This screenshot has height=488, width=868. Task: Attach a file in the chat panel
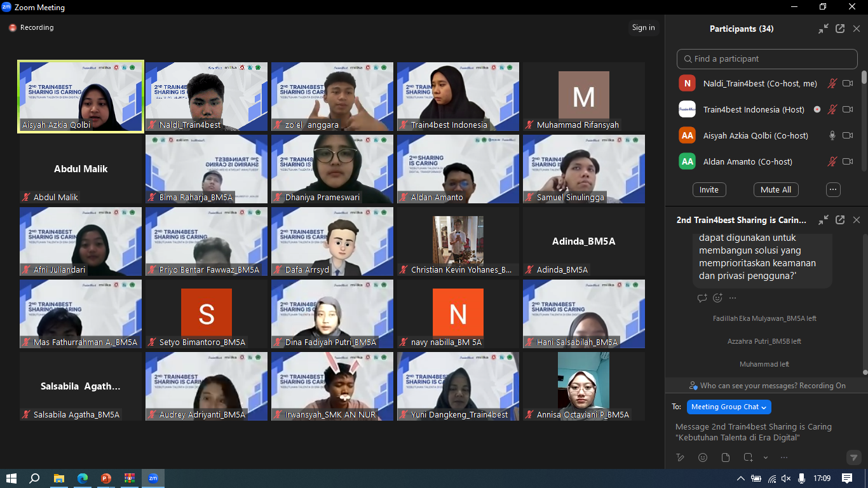pos(725,457)
